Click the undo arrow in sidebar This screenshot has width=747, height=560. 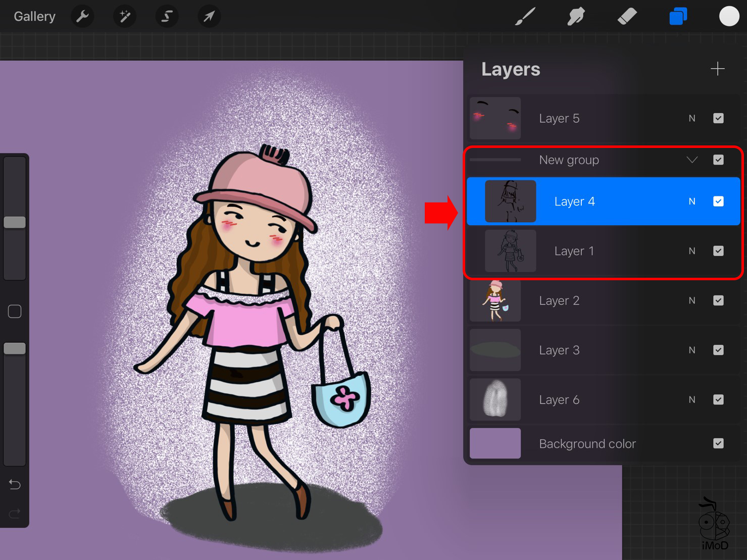coord(15,485)
